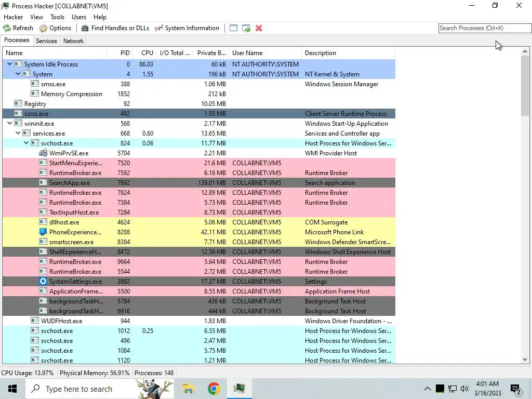Viewport: 532px width, 399px height.
Task: Launch Google Chrome from the taskbar
Action: click(x=214, y=389)
